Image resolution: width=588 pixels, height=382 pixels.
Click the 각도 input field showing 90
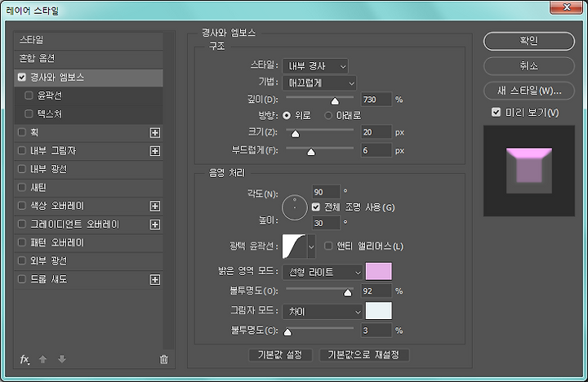click(326, 192)
